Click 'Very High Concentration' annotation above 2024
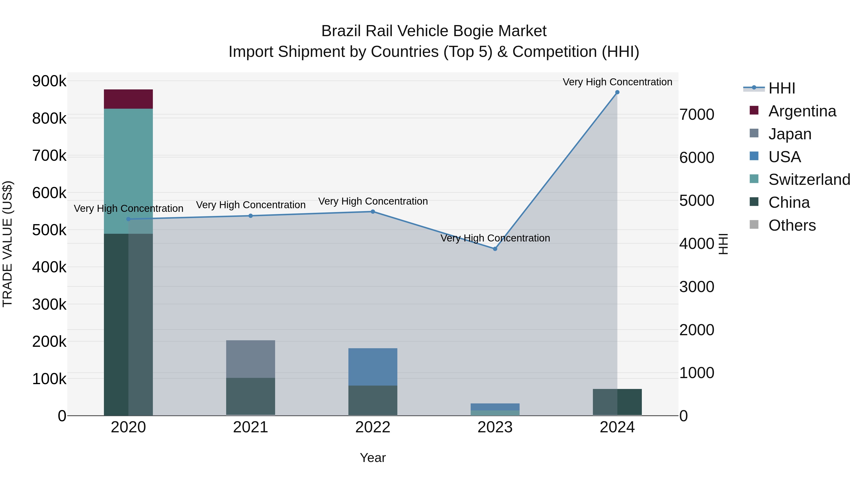Image resolution: width=868 pixels, height=488 pixels. tap(618, 82)
